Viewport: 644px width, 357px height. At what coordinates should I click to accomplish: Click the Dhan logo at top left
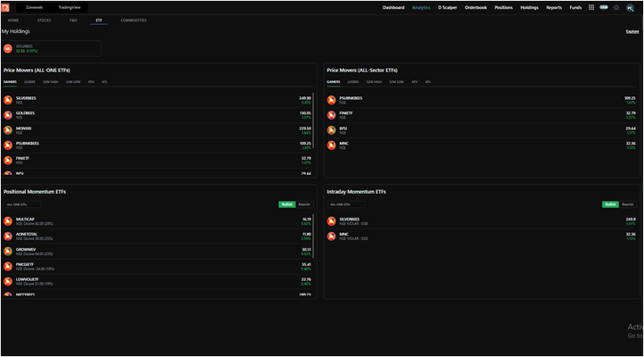point(5,7)
